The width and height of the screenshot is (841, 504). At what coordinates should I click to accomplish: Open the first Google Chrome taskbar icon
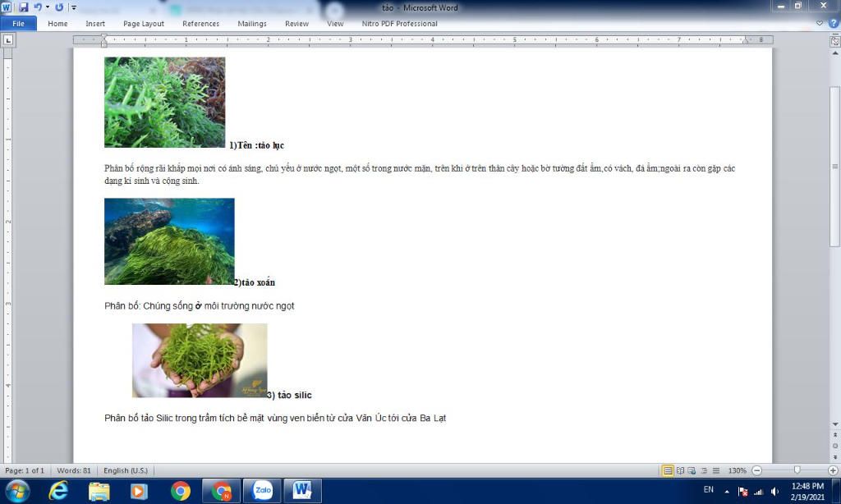coord(180,491)
